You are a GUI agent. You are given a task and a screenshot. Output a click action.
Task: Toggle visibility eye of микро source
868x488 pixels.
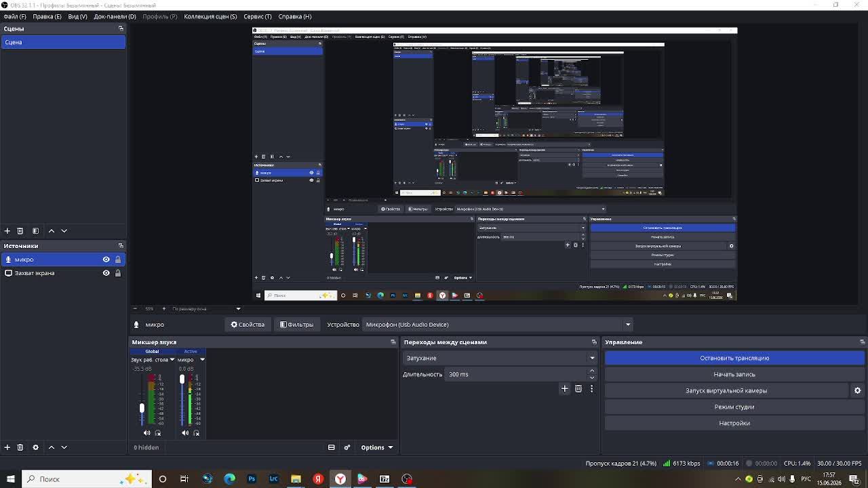pyautogui.click(x=106, y=260)
